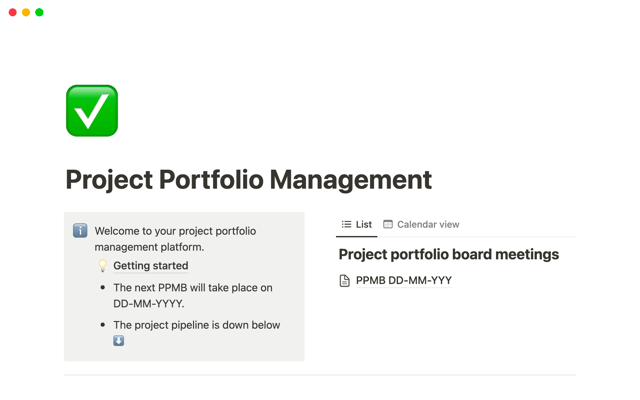Click the calendar icon in Calendar view tab
Viewport: 640px width, 400px height.
tap(388, 225)
